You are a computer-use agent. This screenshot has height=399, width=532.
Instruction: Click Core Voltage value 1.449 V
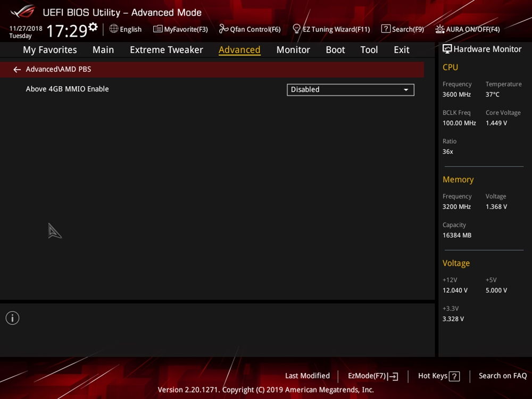point(496,123)
